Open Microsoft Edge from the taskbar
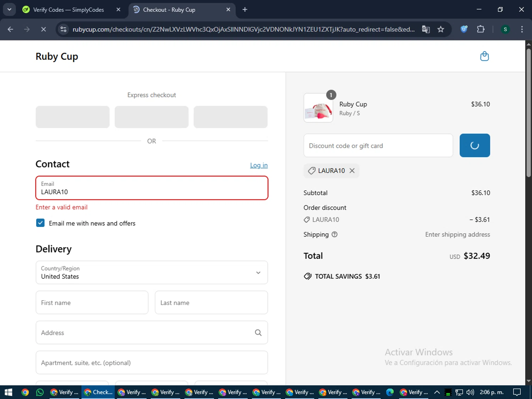This screenshot has width=532, height=399. point(390,392)
